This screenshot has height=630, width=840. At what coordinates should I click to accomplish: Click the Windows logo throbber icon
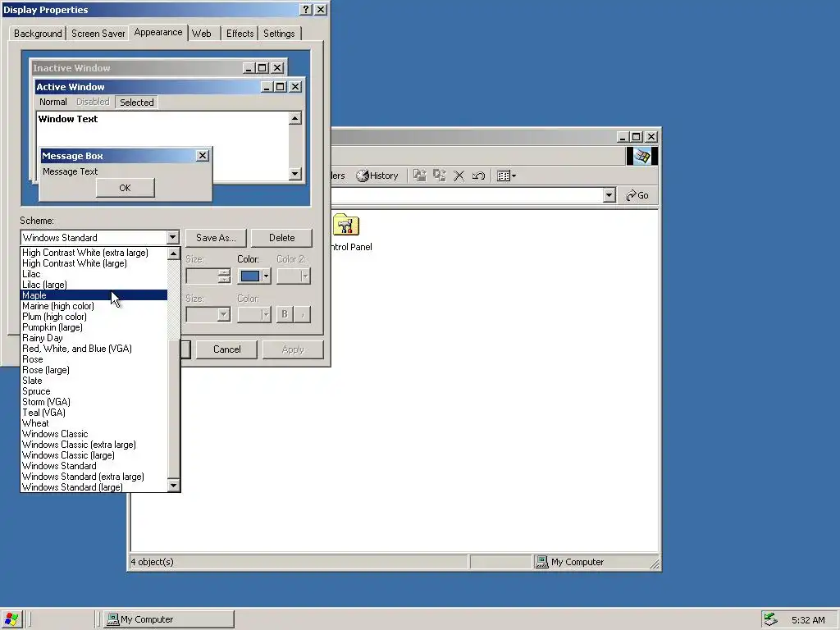pyautogui.click(x=641, y=156)
